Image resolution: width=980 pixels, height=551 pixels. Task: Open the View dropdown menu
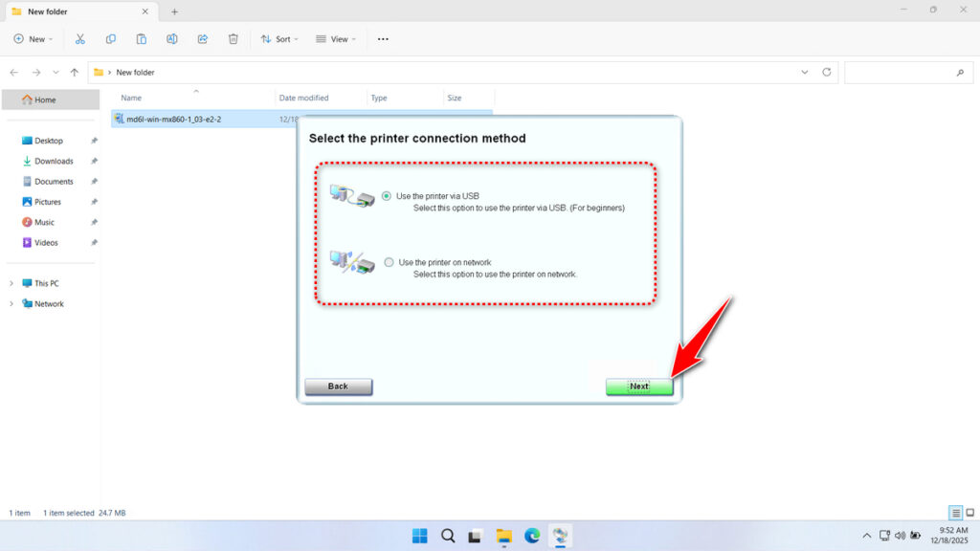(x=336, y=39)
